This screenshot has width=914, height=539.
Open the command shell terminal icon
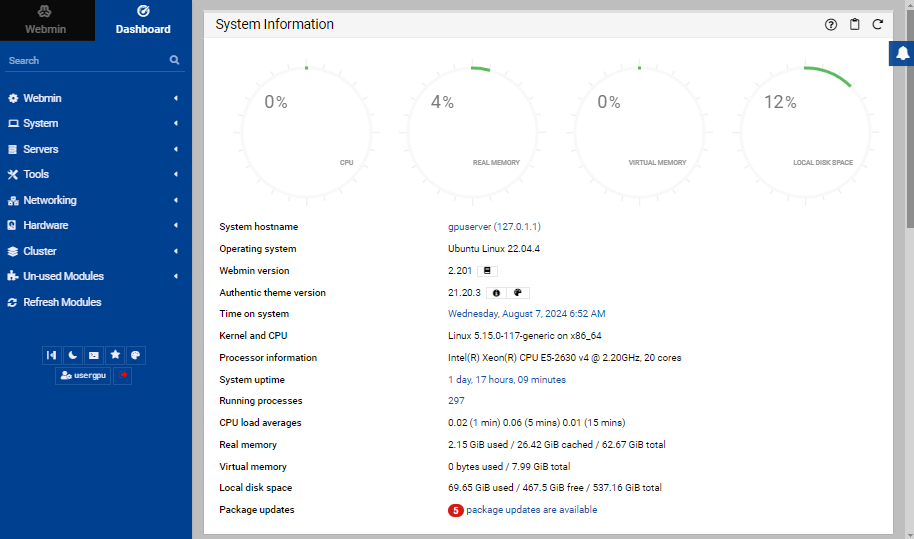(x=94, y=355)
